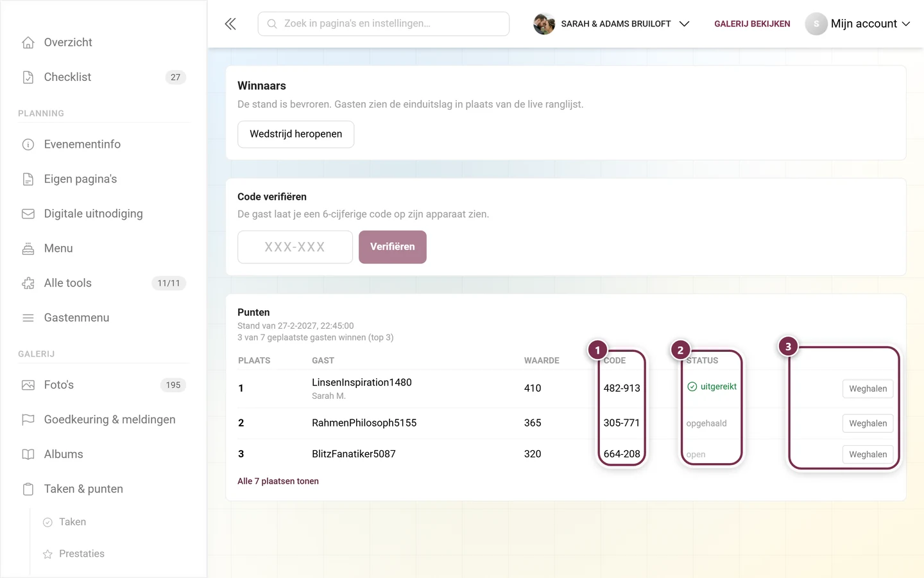Click the Gastenmenu hamburger icon
The height and width of the screenshot is (578, 924).
click(x=28, y=318)
